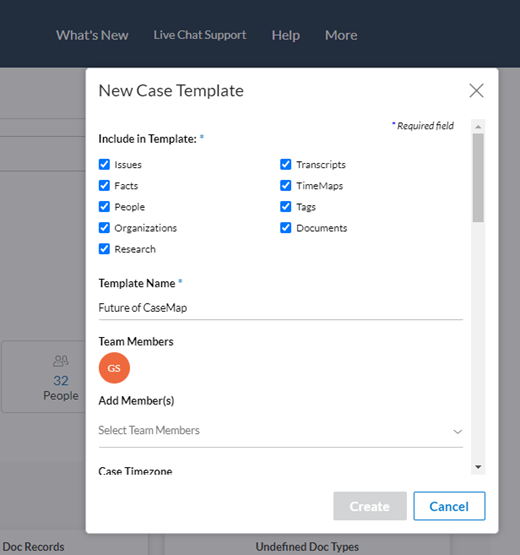
Task: Click the Template Name input field
Action: pyautogui.click(x=281, y=308)
